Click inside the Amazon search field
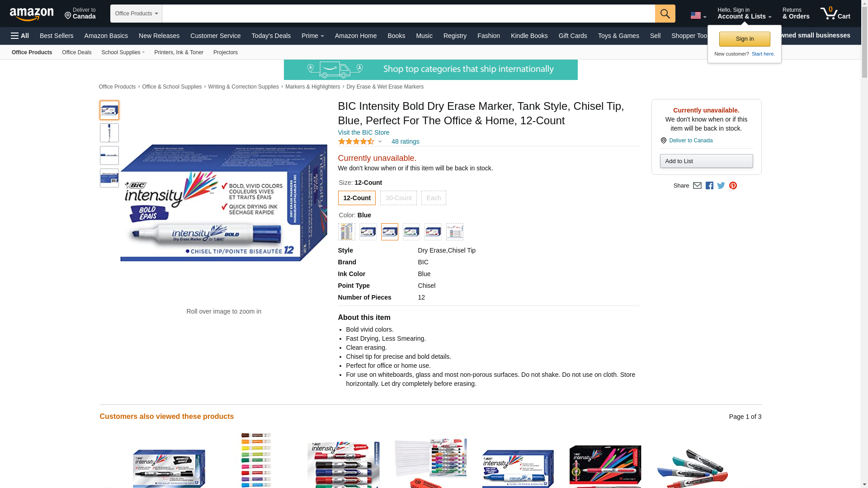This screenshot has width=868, height=488. tap(408, 14)
